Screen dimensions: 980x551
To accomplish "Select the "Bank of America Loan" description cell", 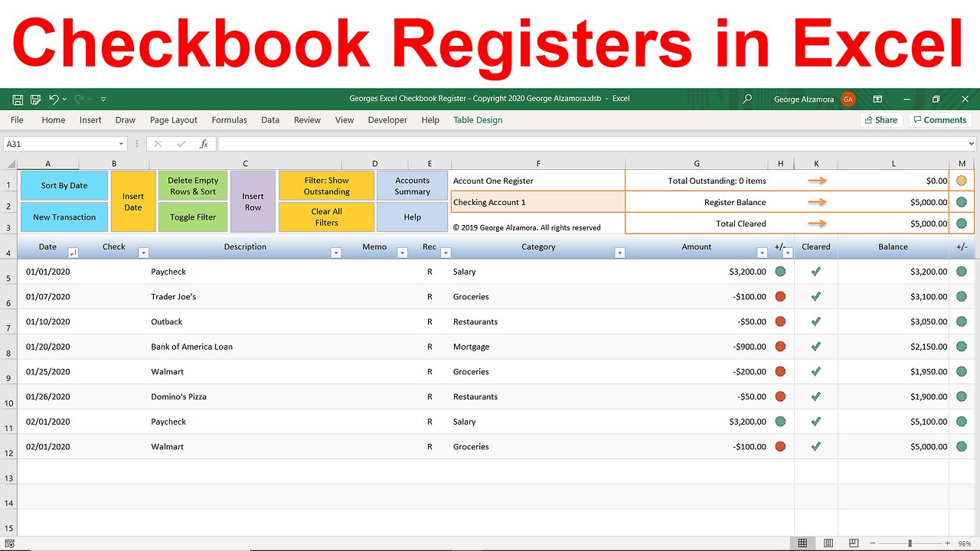I will pos(245,347).
